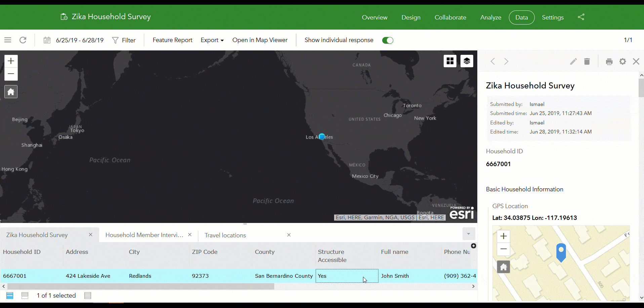Viewport: 644px width, 308px height.
Task: Delete this response using the trash icon
Action: point(587,62)
